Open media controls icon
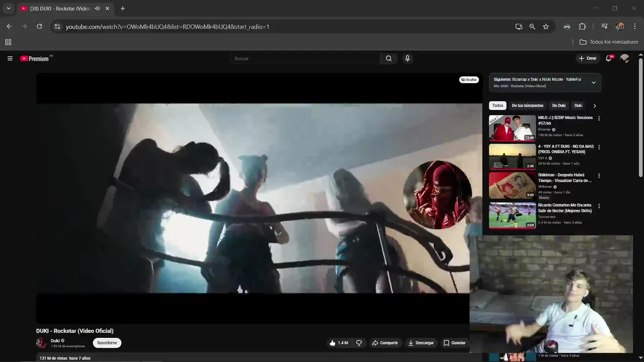This screenshot has width=644, height=362. point(605,27)
